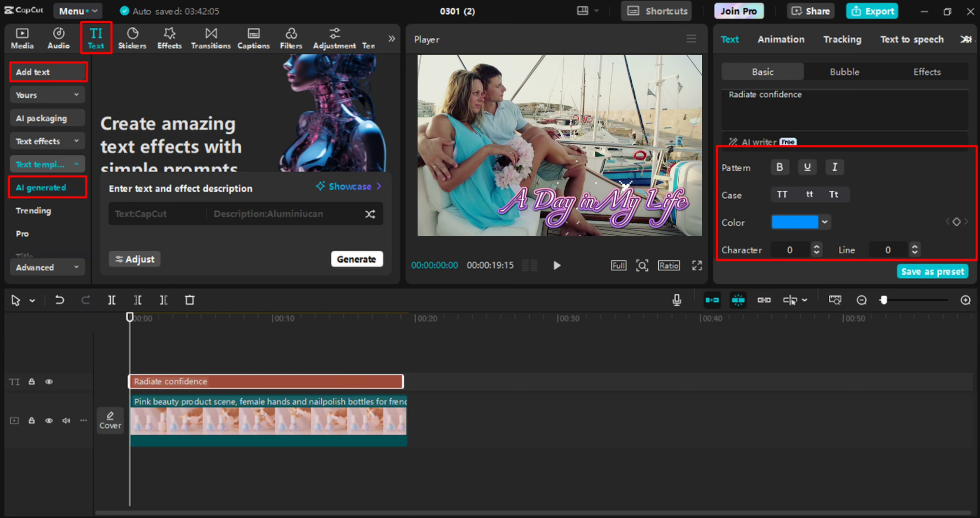Screen dimensions: 980x518
Task: Hide the Radiate confidence text track
Action: (49, 381)
